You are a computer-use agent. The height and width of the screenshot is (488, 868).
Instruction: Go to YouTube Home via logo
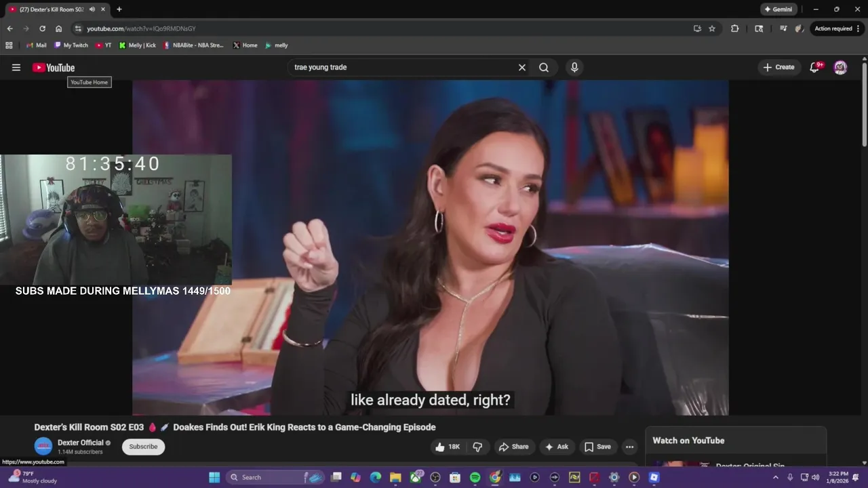54,67
